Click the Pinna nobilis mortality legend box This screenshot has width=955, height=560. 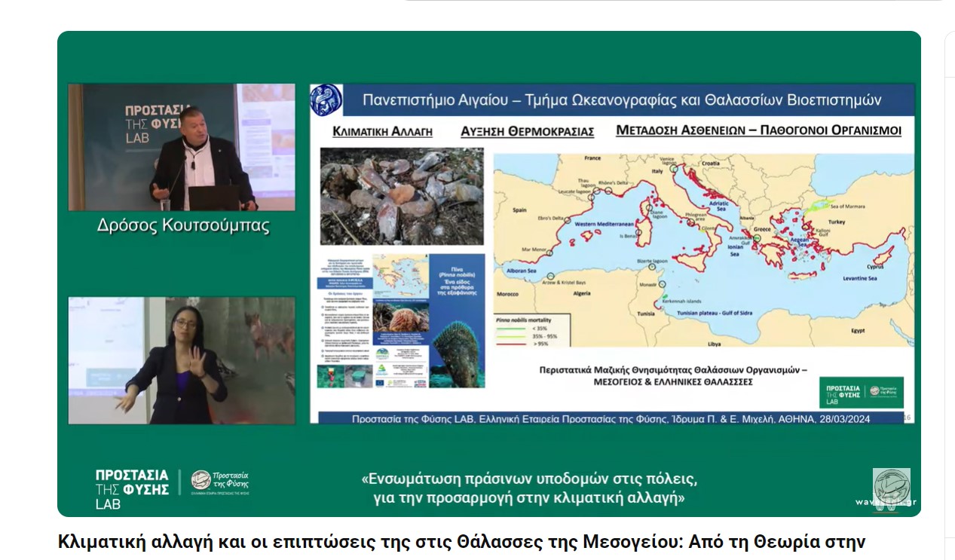(x=534, y=330)
